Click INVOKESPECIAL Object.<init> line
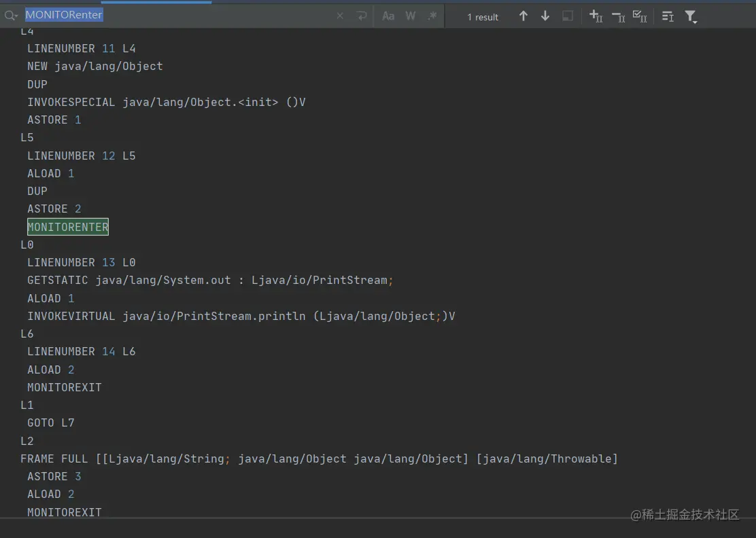Screen dimensions: 756x538 [x=167, y=102]
